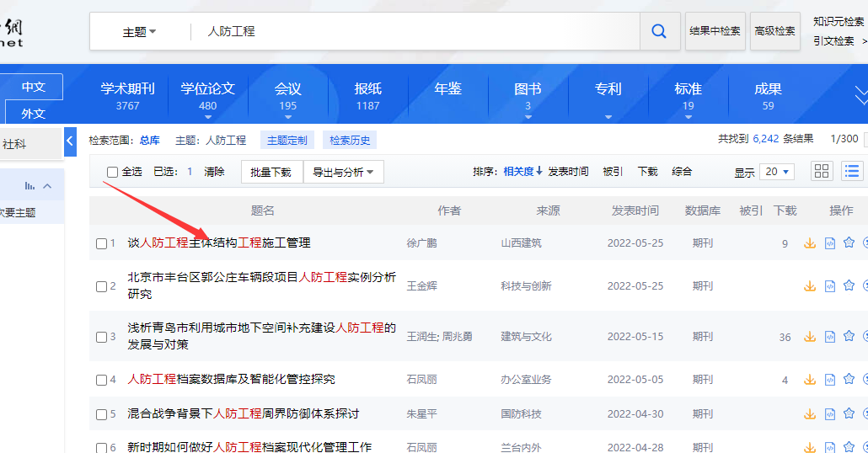The height and width of the screenshot is (453, 868).
Task: Check the 全选 select-all checkbox
Action: (112, 172)
